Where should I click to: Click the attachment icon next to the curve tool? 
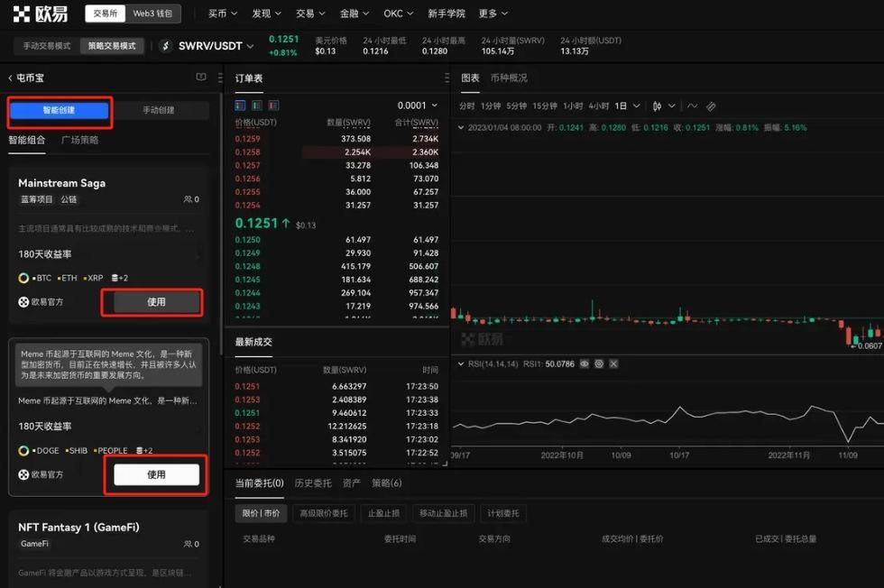click(x=711, y=106)
